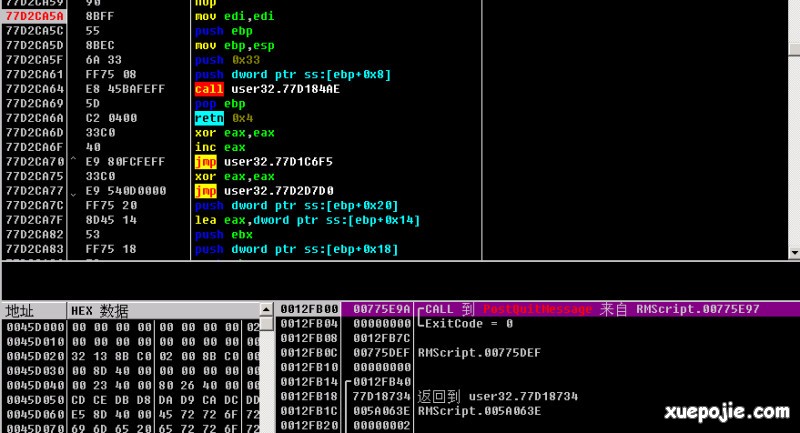Select dump row 0045D040
Image resolution: width=800 pixels, height=433 pixels.
133,385
